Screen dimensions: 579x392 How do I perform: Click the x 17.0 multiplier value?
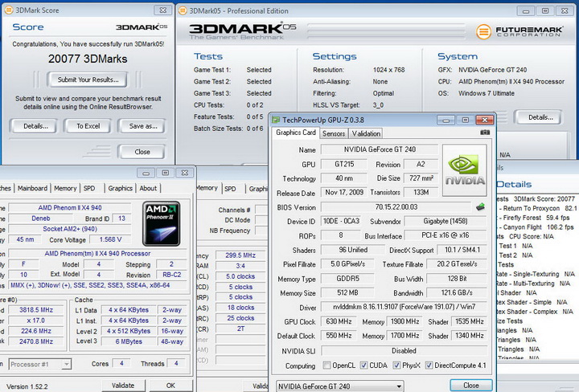36,321
